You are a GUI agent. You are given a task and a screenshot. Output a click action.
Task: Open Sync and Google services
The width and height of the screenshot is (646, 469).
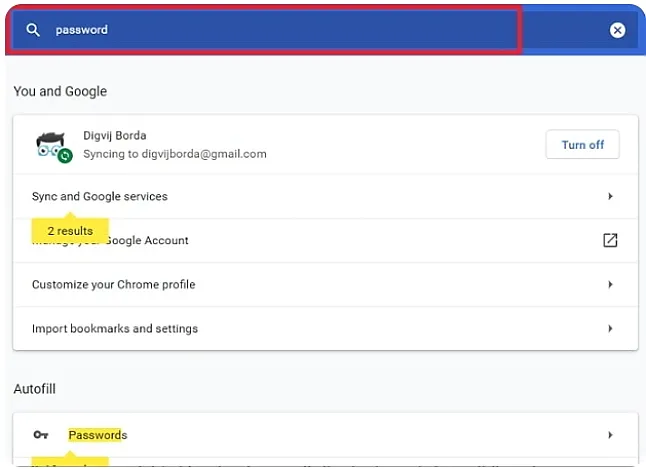point(325,196)
